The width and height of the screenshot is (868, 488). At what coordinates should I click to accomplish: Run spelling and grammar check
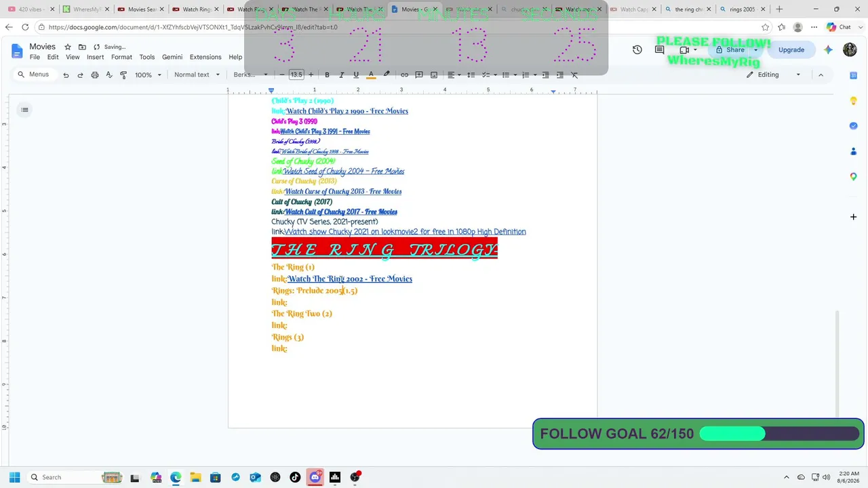tap(109, 75)
